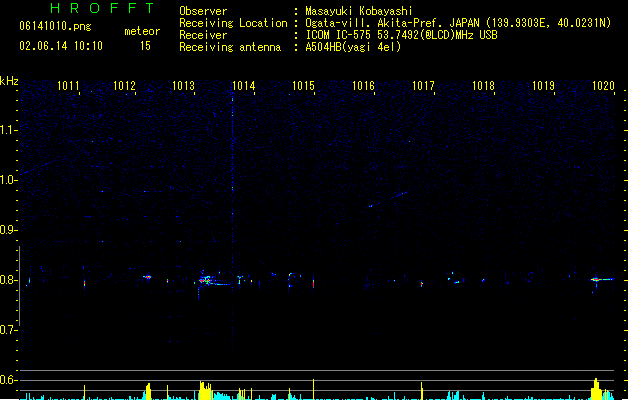Click the 1.0 kHz frequency label

(8, 180)
